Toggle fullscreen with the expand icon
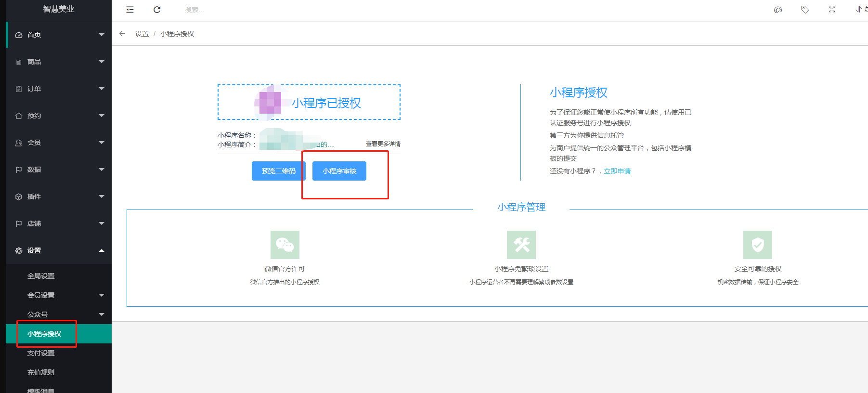868x393 pixels. pyautogui.click(x=832, y=10)
